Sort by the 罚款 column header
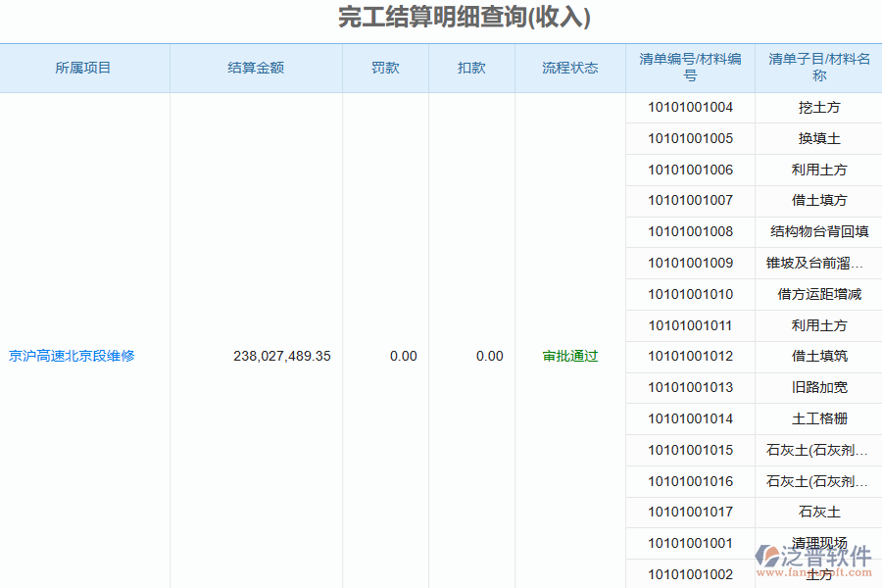 click(x=384, y=68)
